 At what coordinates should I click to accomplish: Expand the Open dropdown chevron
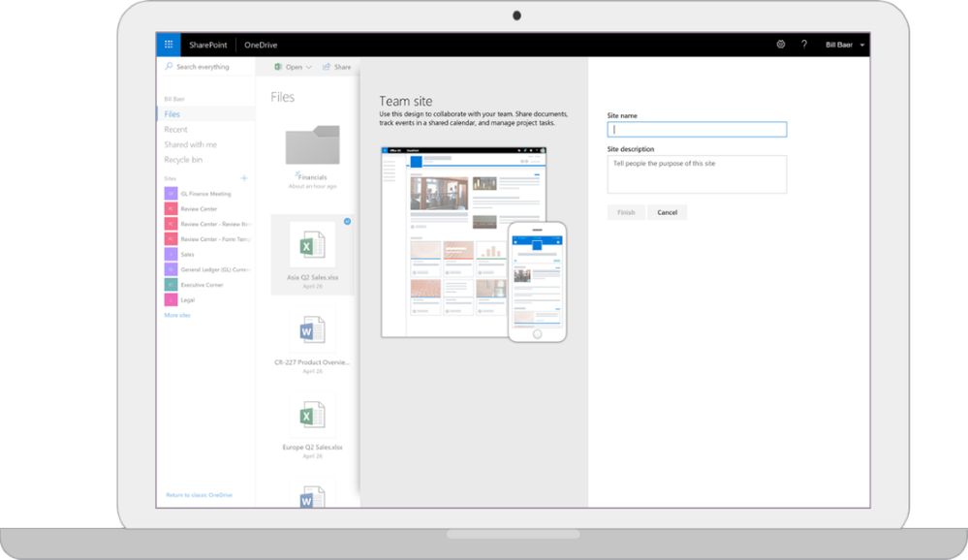pyautogui.click(x=309, y=67)
